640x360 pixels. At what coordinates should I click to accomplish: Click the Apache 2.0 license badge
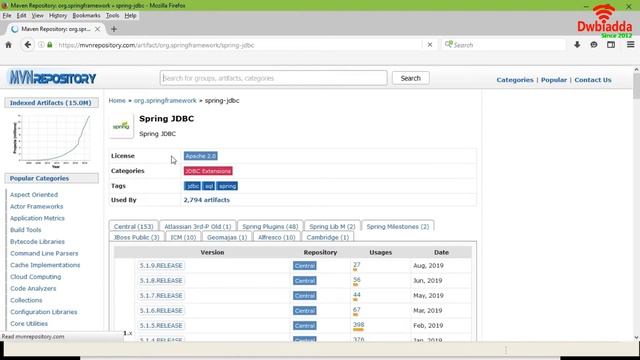point(200,156)
